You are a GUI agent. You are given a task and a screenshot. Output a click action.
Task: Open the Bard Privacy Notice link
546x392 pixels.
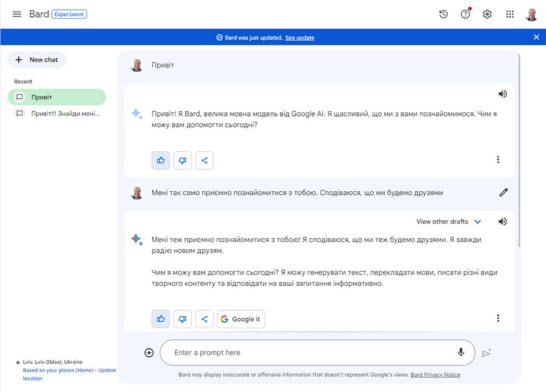tap(435, 374)
